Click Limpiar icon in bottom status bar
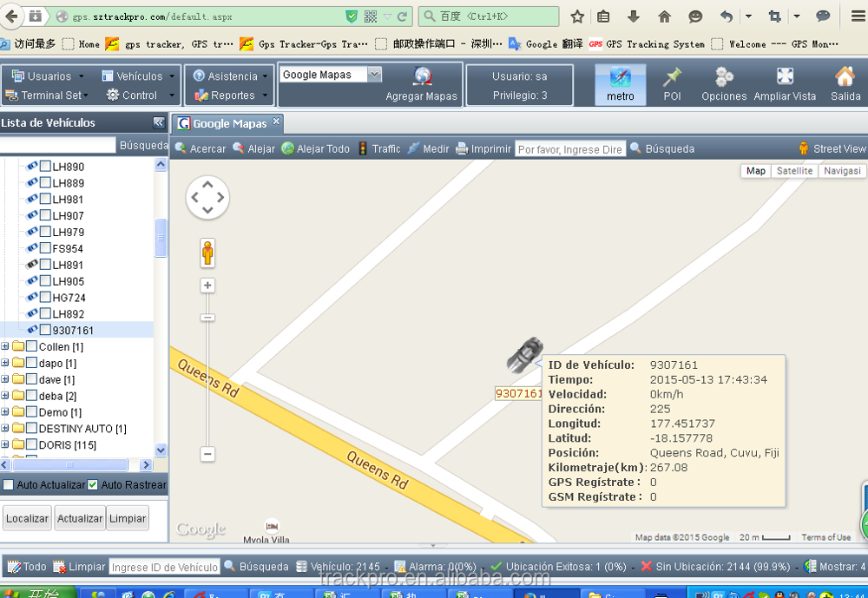The height and width of the screenshot is (598, 868). pyautogui.click(x=59, y=567)
